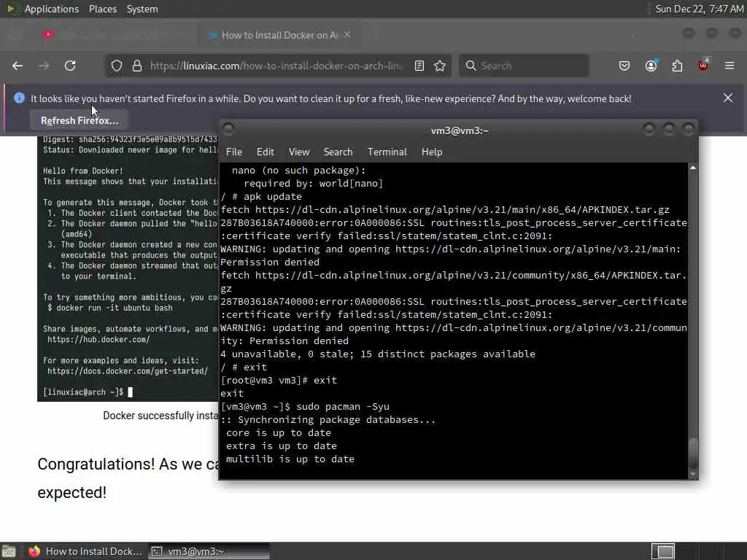Bookmark this page with the star icon
Screen dimensions: 747x560
(x=440, y=66)
